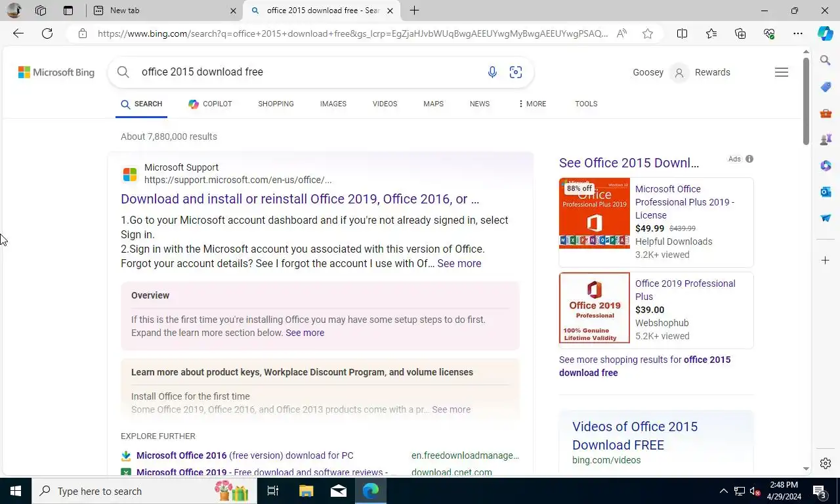Open sidebar Shopping tag icon

826,87
